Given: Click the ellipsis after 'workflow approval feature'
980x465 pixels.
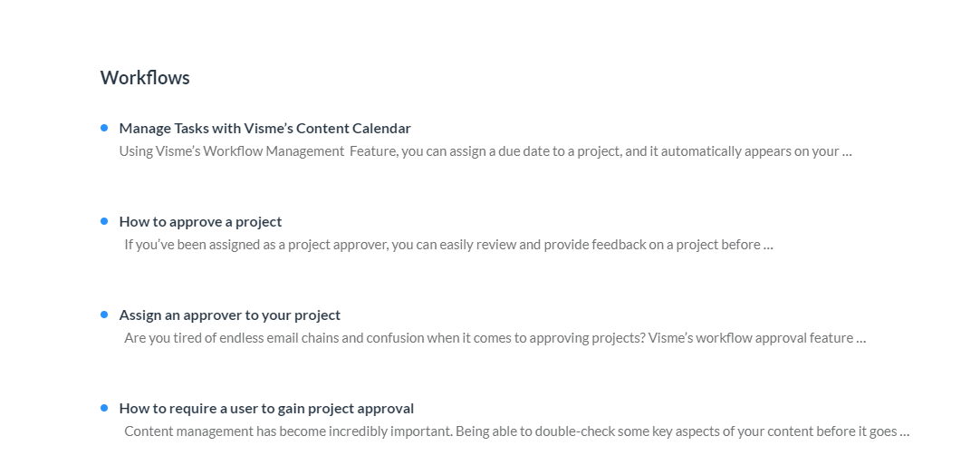Looking at the screenshot, I should [x=861, y=339].
